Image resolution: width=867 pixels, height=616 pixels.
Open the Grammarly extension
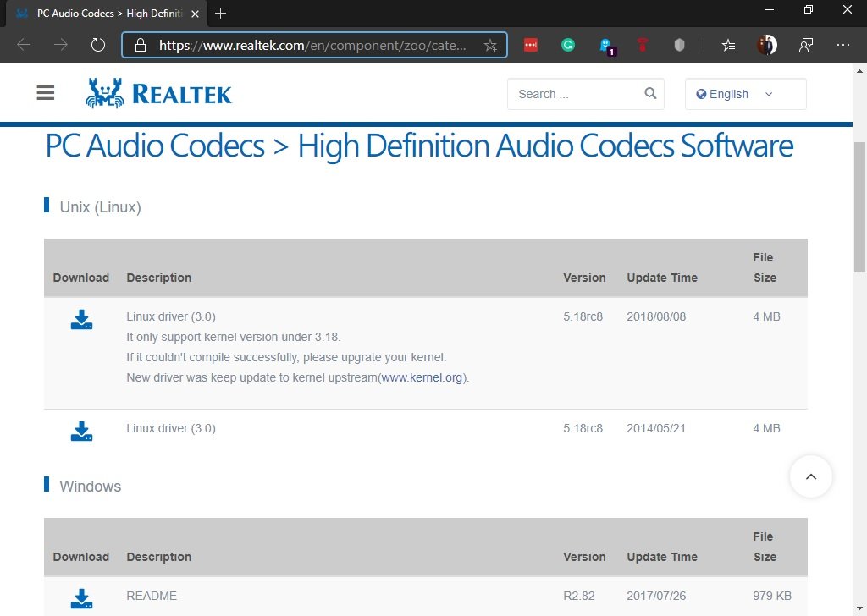(x=568, y=45)
